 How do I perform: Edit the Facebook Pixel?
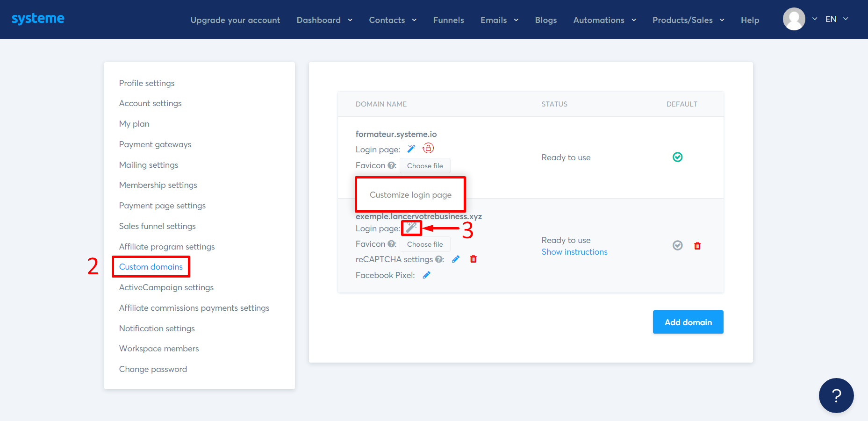point(426,275)
